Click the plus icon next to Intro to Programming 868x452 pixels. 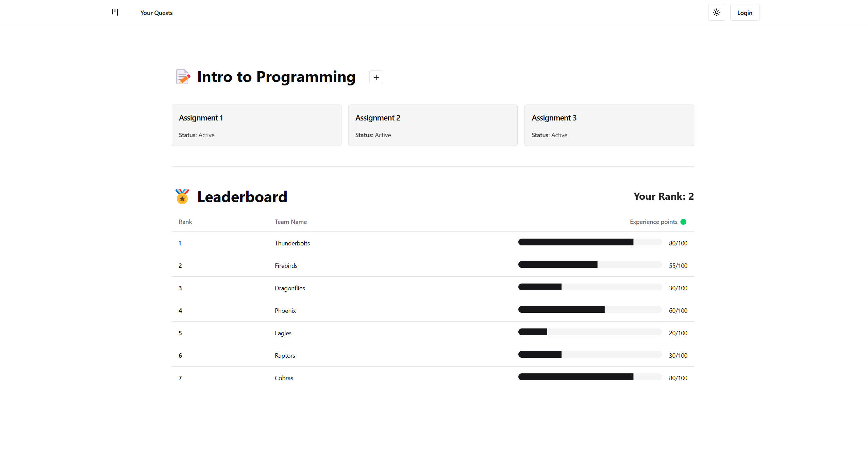376,77
